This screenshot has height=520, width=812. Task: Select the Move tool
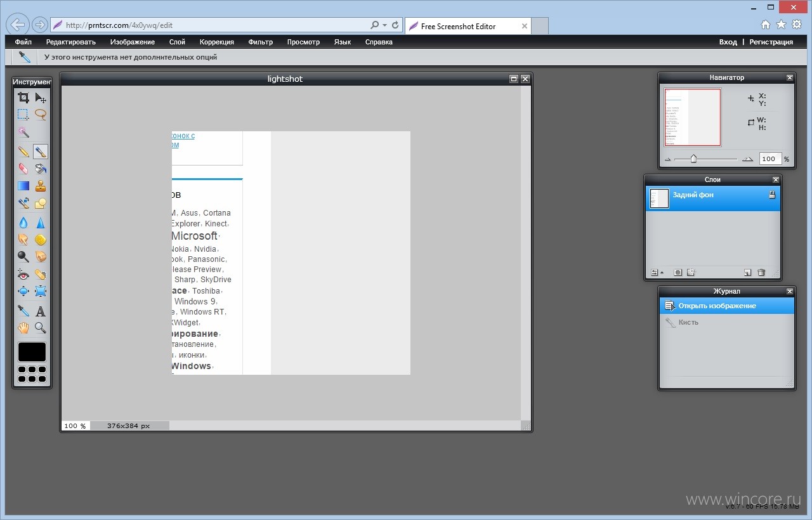(x=41, y=98)
